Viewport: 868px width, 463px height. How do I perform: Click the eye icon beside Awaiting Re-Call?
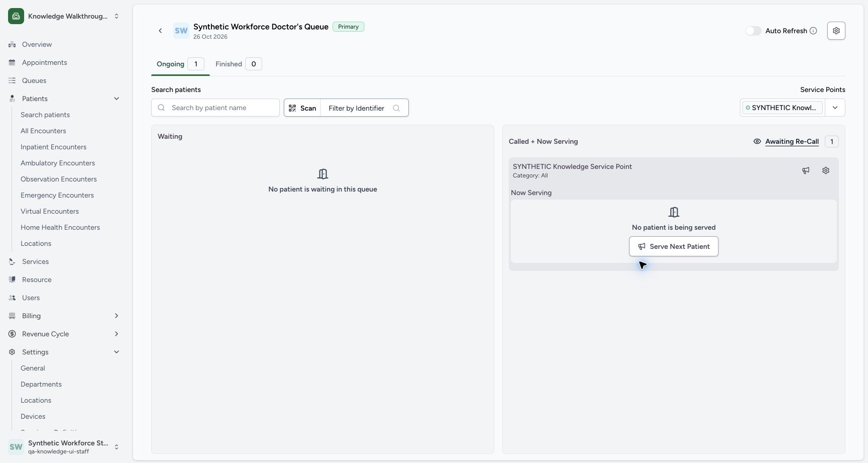[757, 141]
